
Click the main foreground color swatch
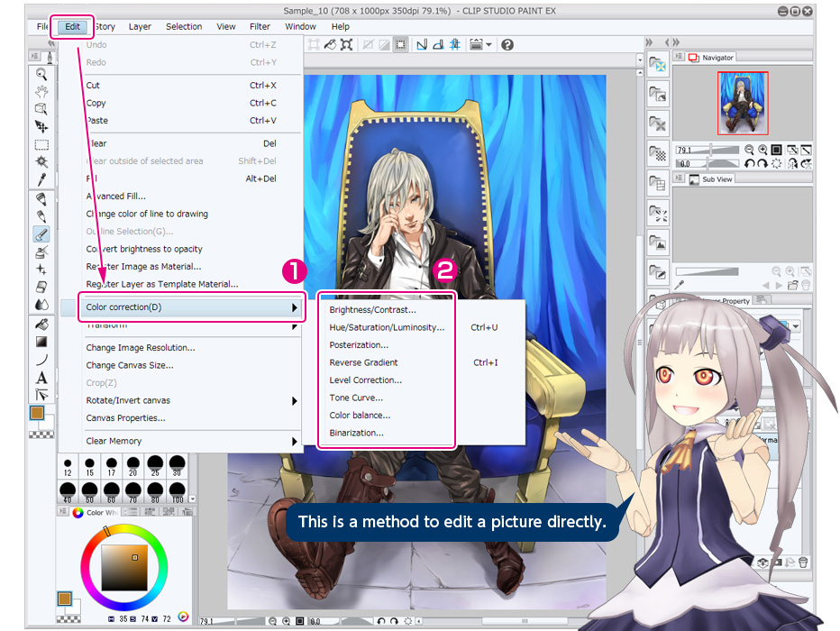coord(38,413)
